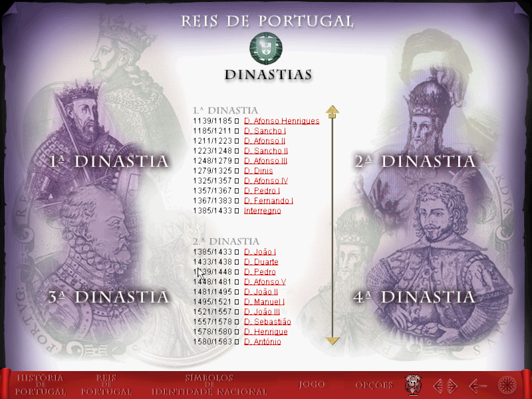Image resolution: width=532 pixels, height=399 pixels.
Task: Open the D. Sebastião link
Action: (x=268, y=322)
